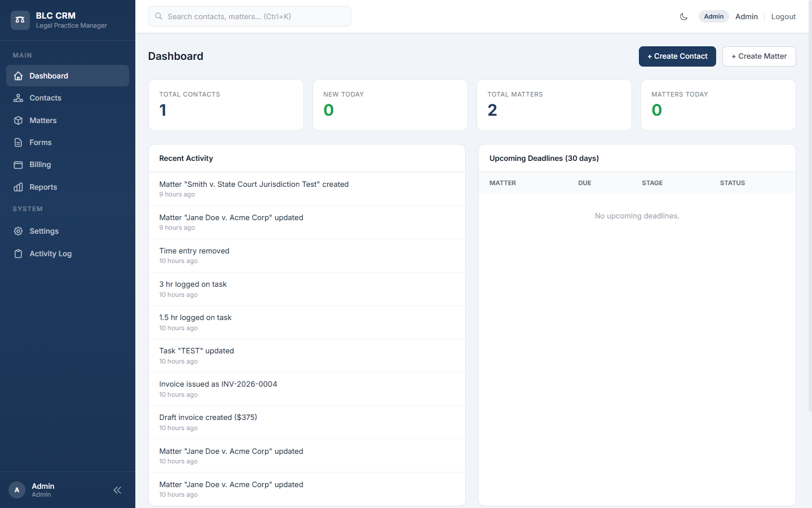Go to Contacts in the sidebar
812x508 pixels.
[68, 98]
